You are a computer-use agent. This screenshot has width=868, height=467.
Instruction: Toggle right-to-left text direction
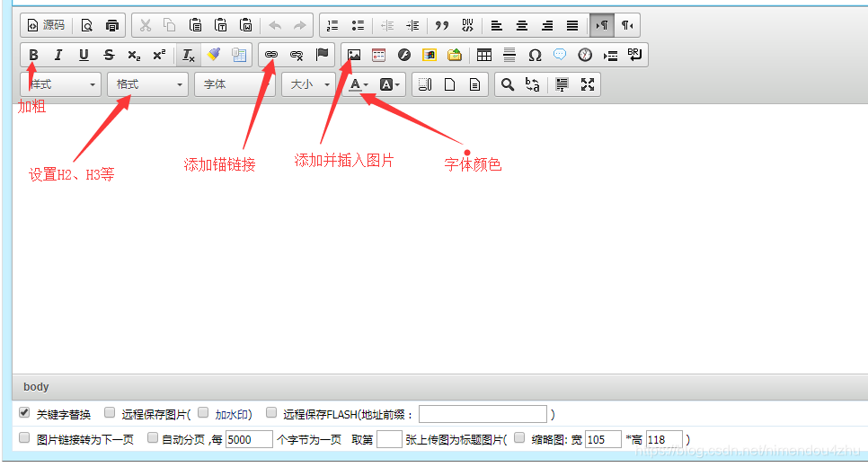coord(626,25)
